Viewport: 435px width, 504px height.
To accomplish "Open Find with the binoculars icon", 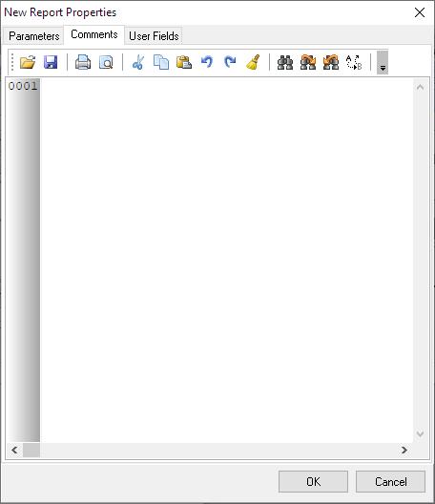I will 285,62.
